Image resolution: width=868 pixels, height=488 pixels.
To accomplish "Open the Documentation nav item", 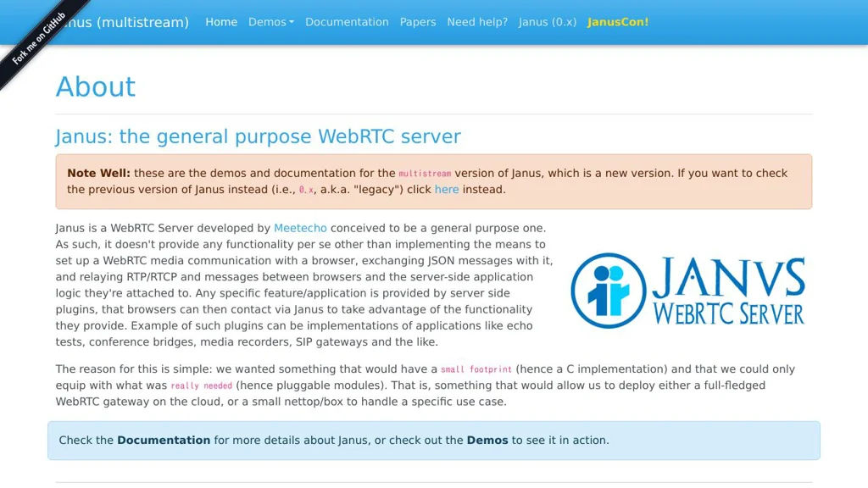I will pyautogui.click(x=347, y=22).
